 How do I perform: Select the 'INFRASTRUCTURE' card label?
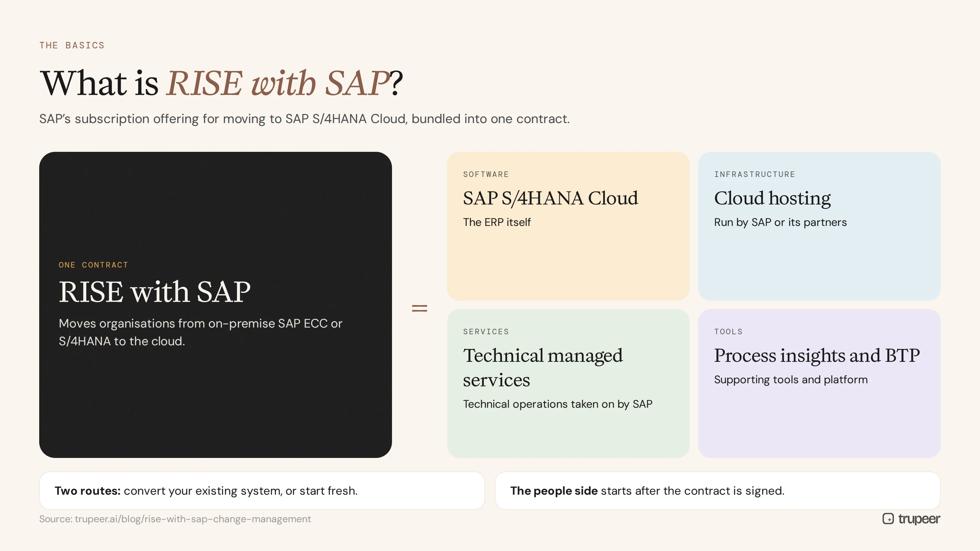pos(754,174)
